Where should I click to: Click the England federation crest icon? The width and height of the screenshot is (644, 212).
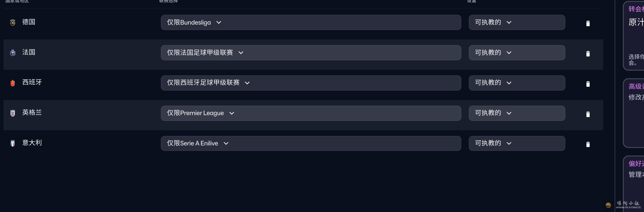[12, 113]
